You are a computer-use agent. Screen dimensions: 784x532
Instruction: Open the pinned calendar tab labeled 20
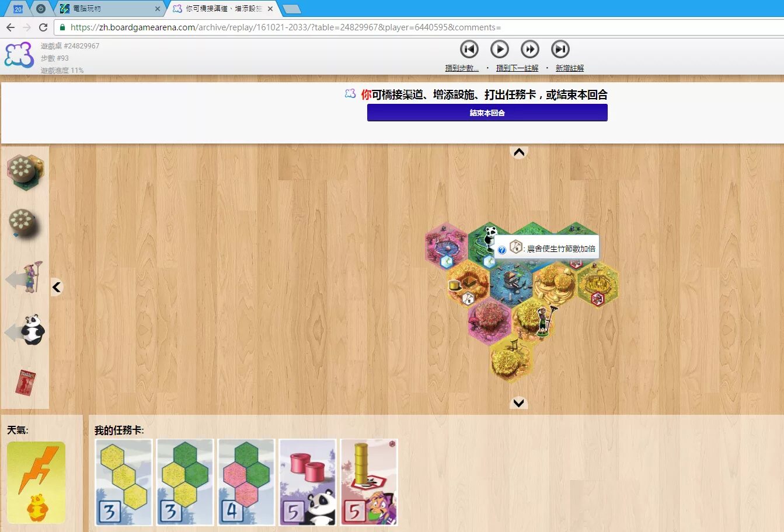(18, 9)
